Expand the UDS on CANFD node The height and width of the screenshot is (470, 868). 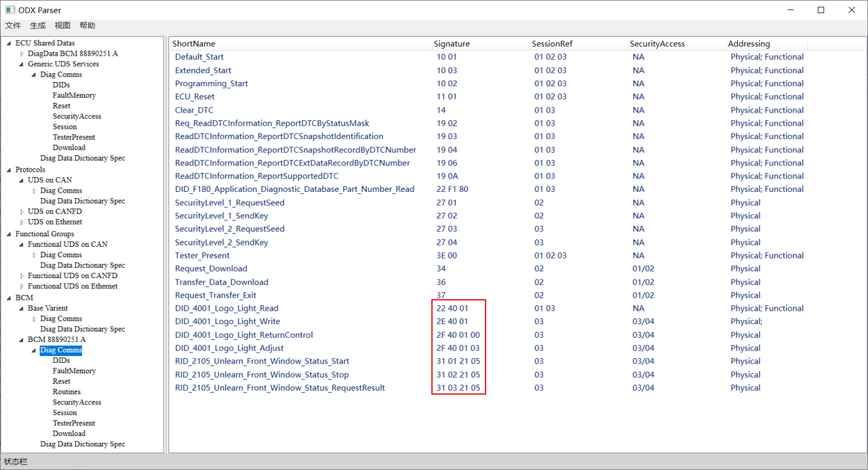click(x=22, y=212)
